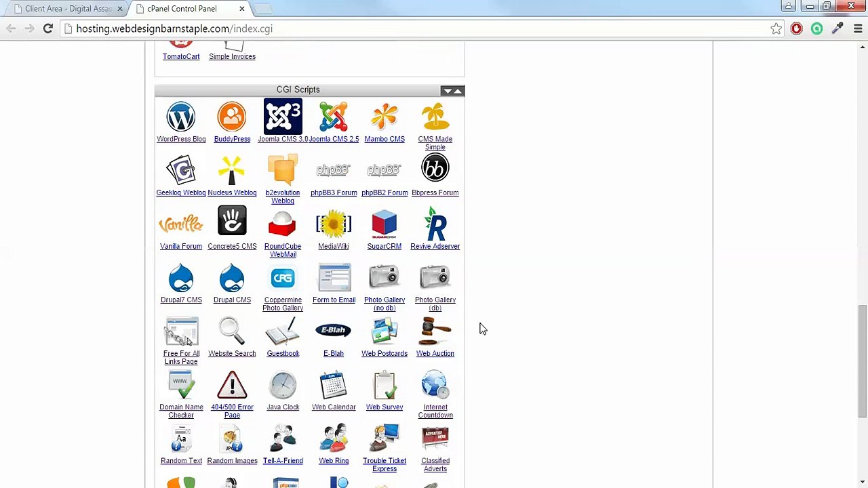Click the red extension icon in toolbar
The height and width of the screenshot is (488, 868).
(x=797, y=28)
